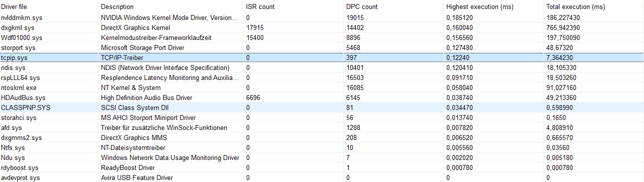Click total execution value 765,942390
This screenshot has height=182, width=644.
click(x=563, y=27)
